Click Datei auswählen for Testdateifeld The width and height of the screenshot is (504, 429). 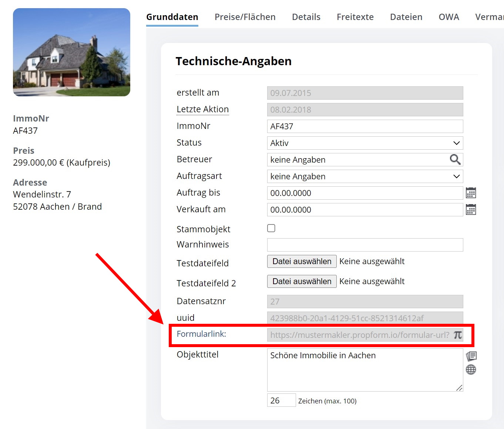pyautogui.click(x=302, y=262)
